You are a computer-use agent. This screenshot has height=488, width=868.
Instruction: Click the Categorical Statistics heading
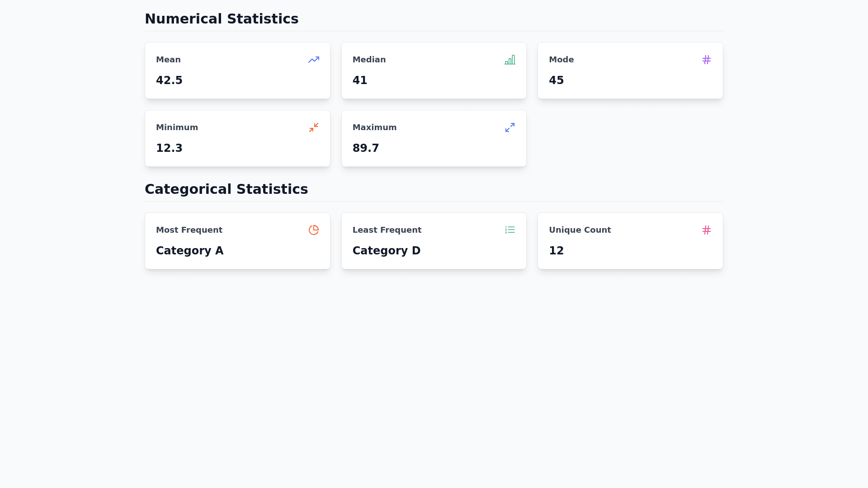tap(226, 189)
